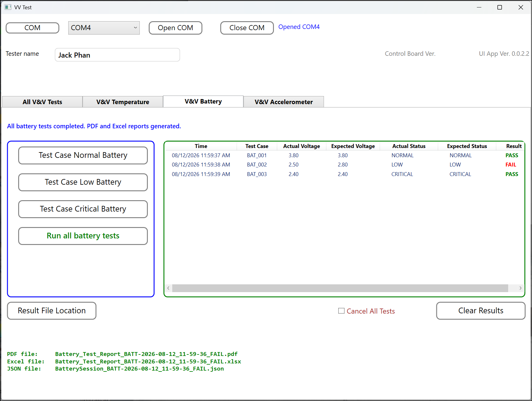Click the results table horizontal scrollbar thumb

(340, 288)
